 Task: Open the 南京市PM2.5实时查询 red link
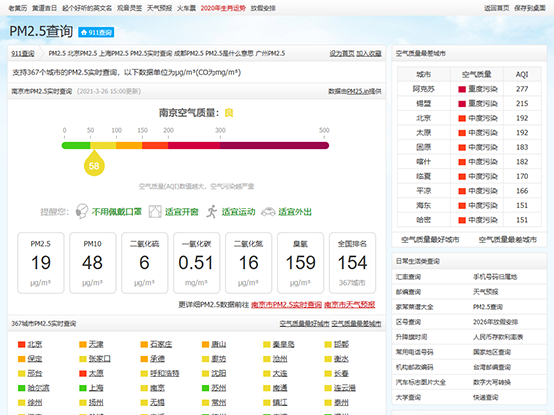point(286,305)
